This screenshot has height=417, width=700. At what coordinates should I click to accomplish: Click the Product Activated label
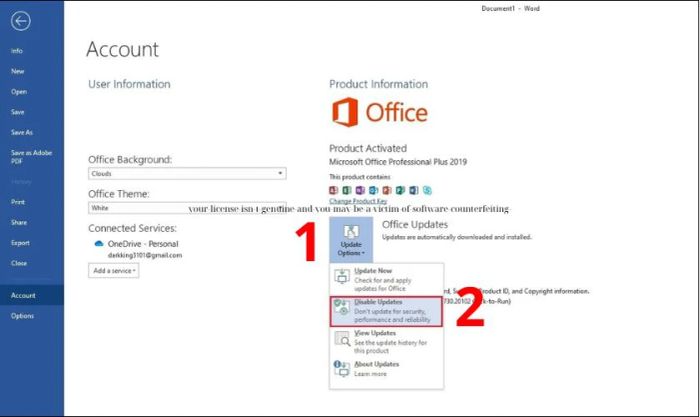pos(368,148)
